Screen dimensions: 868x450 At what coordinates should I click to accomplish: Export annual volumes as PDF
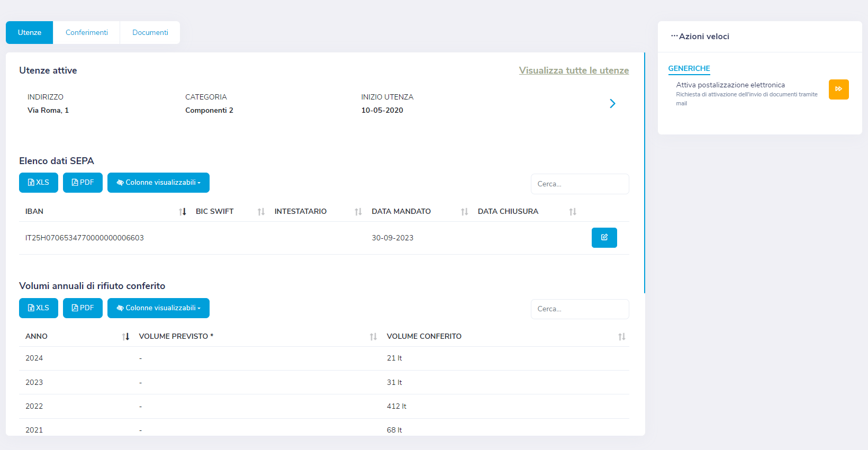(83, 308)
